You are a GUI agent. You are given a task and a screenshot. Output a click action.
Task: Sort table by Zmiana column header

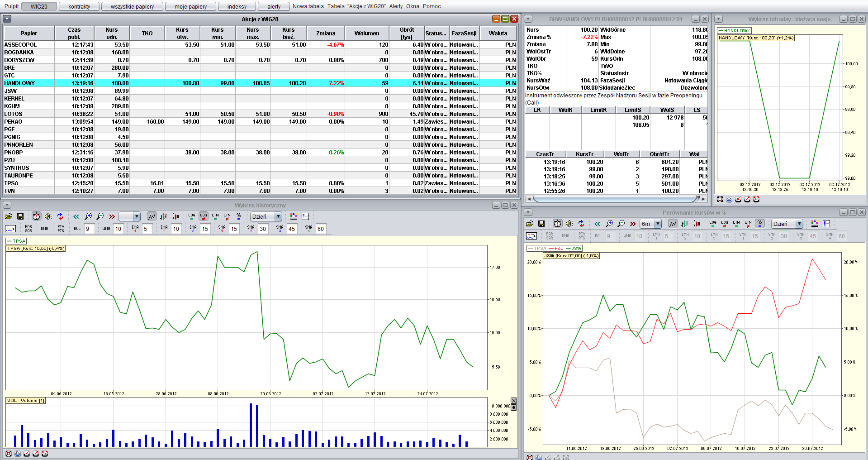pos(326,34)
